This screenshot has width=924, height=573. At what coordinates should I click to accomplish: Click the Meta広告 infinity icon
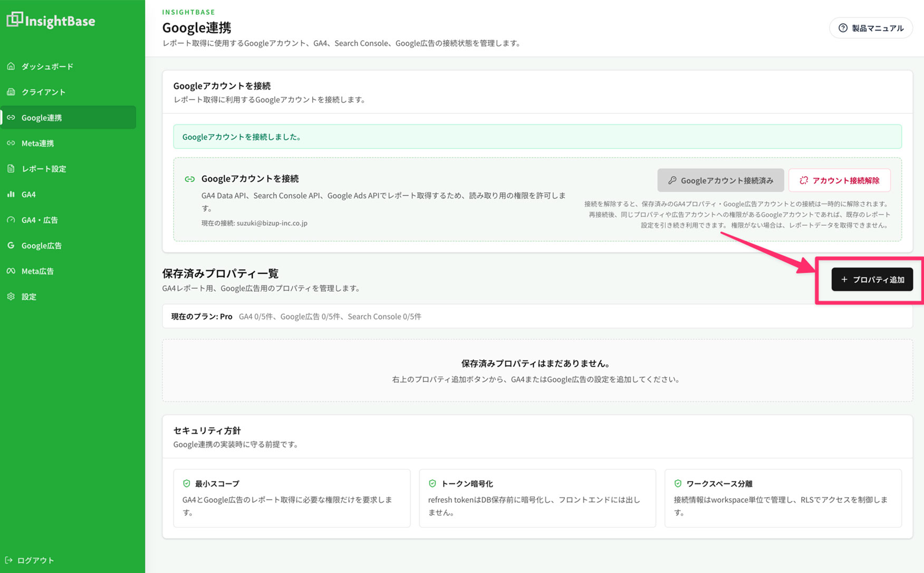click(x=11, y=271)
